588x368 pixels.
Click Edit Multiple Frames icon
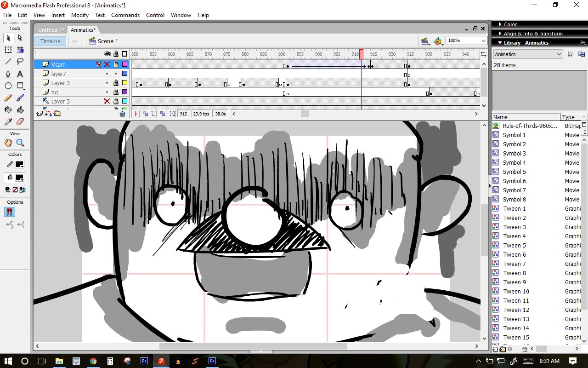162,114
